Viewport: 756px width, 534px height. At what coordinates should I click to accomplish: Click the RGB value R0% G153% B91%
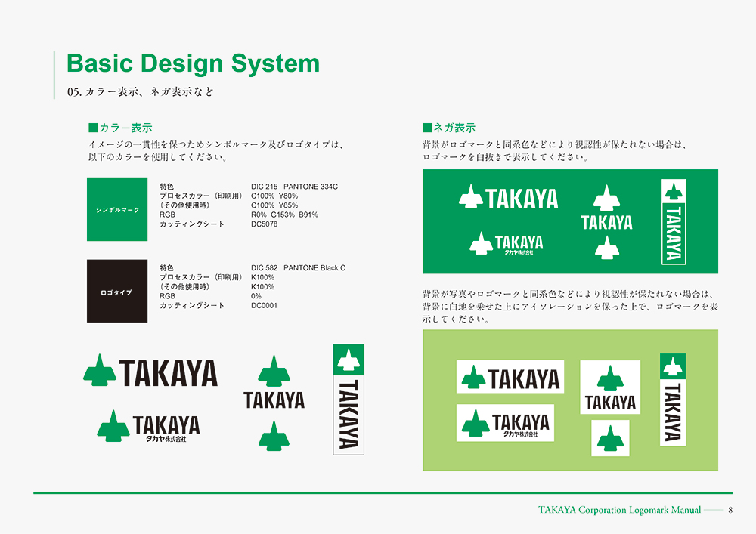tap(284, 215)
